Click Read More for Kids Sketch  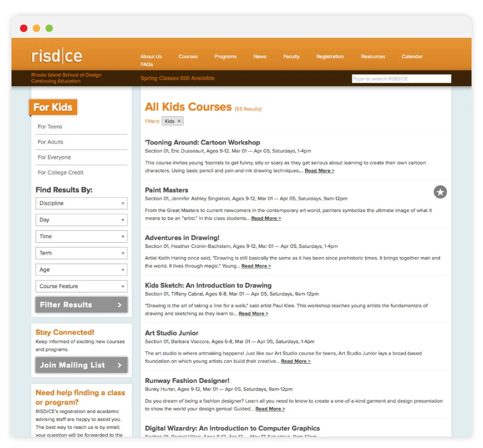pyautogui.click(x=253, y=314)
